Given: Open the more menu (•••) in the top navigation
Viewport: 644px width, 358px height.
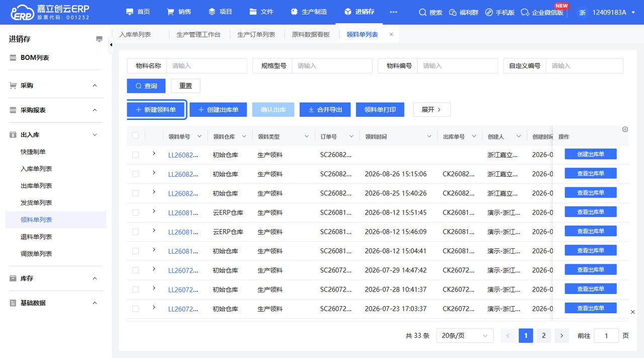Looking at the screenshot, I should [x=393, y=12].
